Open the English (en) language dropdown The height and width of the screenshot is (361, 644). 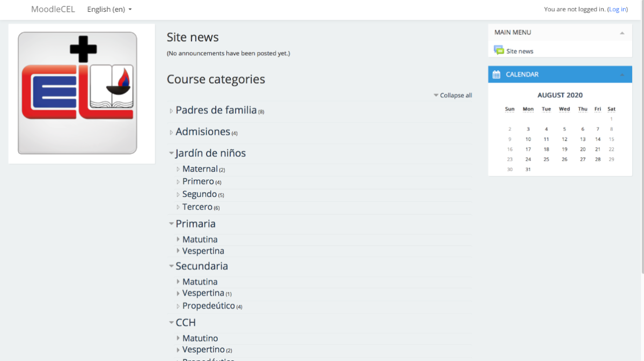(109, 9)
